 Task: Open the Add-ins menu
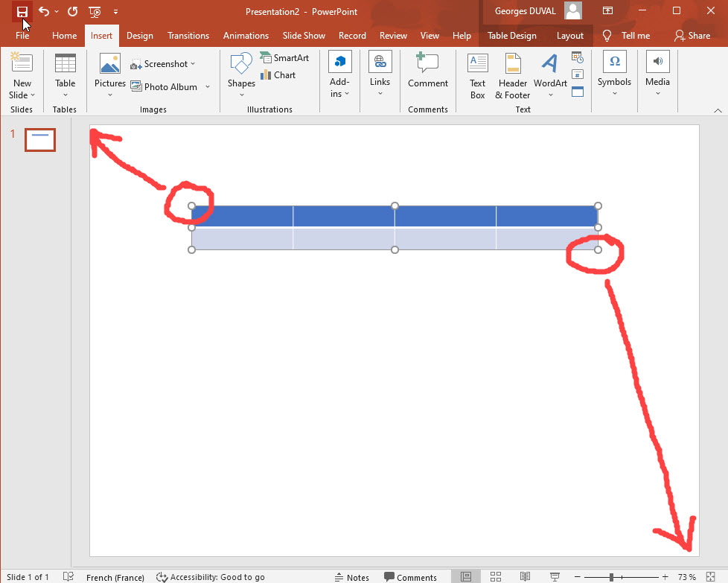pos(340,74)
